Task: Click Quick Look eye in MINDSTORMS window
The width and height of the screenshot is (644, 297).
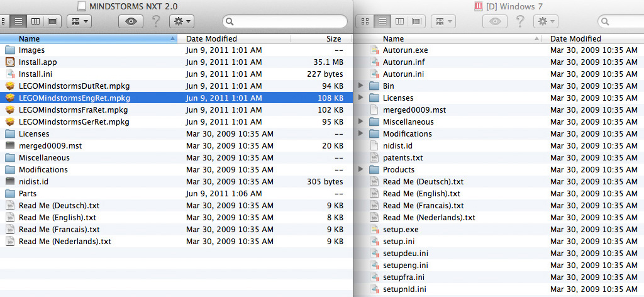Action: click(x=131, y=21)
